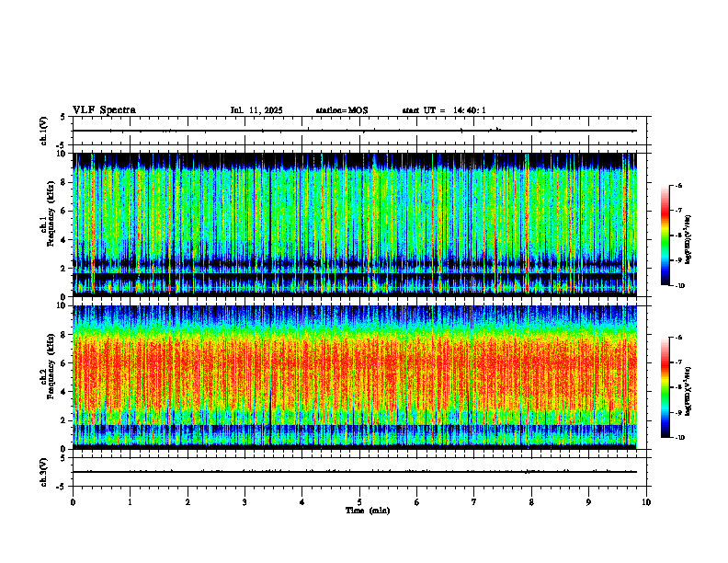728x563 pixels.
Task: Click the ch.3 voltage waveform trace
Action: tap(355, 472)
